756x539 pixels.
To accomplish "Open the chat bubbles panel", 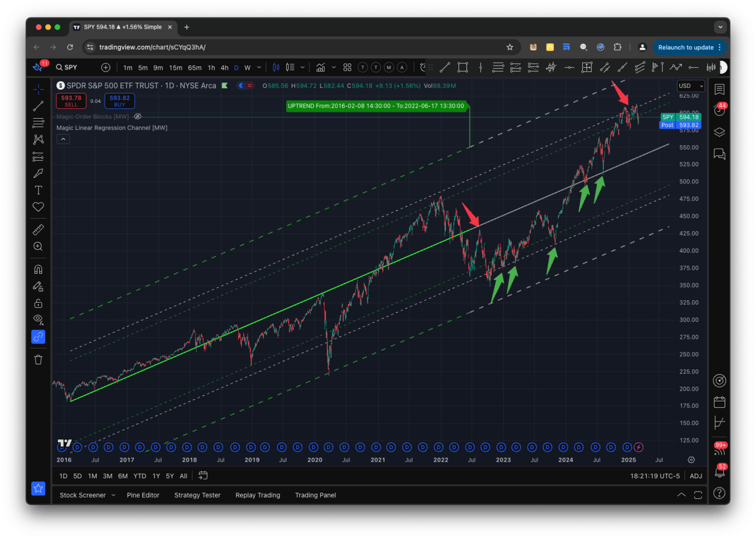I will [720, 154].
